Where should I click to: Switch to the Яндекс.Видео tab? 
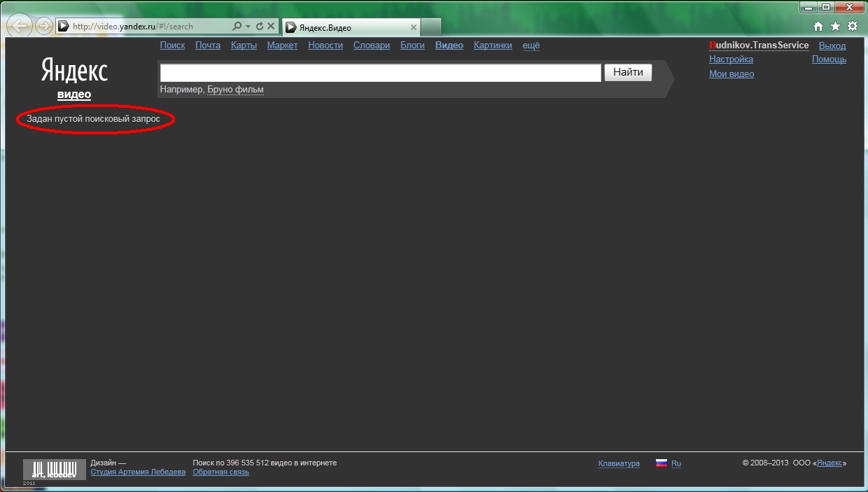(x=351, y=27)
